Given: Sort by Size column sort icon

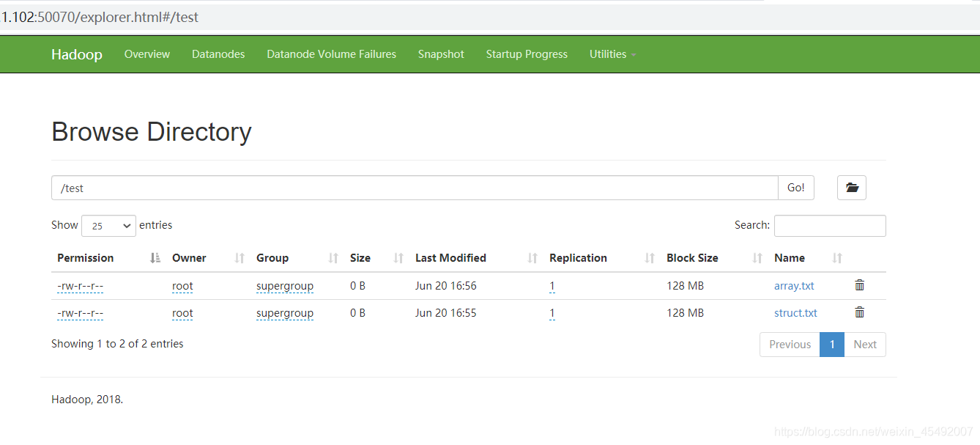Looking at the screenshot, I should click(398, 258).
